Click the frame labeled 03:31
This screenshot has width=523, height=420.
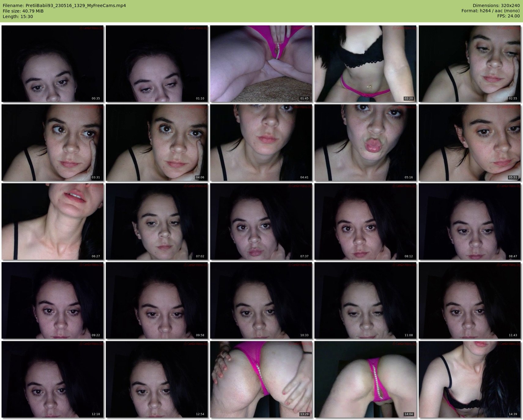52,143
